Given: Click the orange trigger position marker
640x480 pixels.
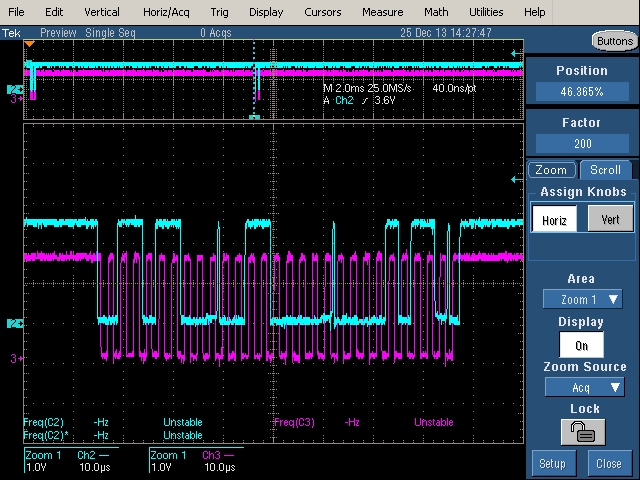Looking at the screenshot, I should [x=29, y=43].
